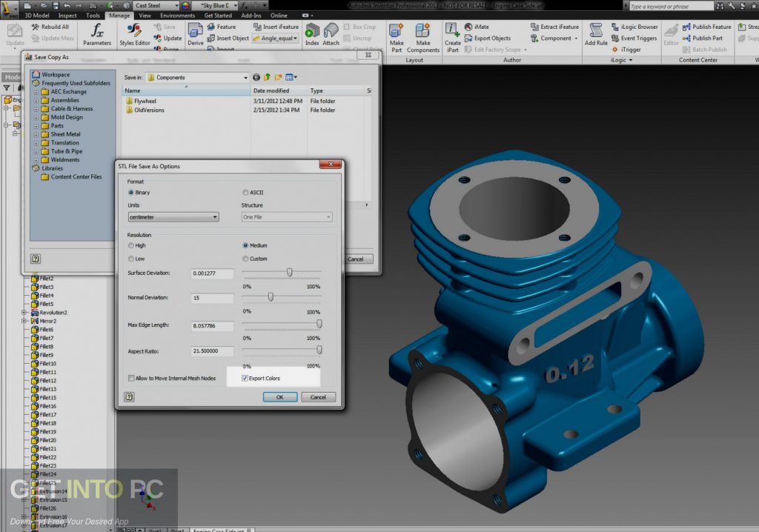The width and height of the screenshot is (759, 532).
Task: Click the Max Edge Length slider handle
Action: click(319, 323)
